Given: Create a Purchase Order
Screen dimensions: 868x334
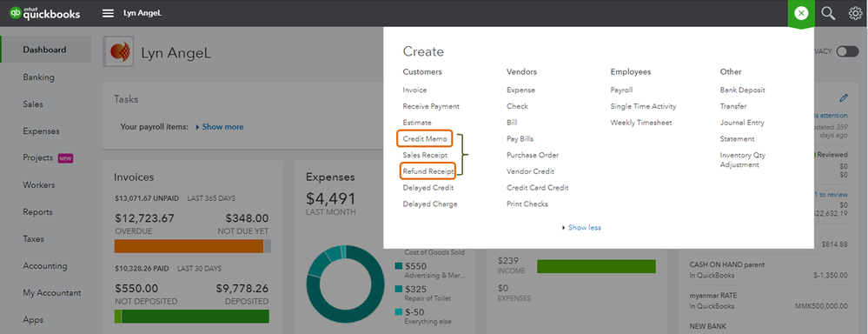Looking at the screenshot, I should (x=533, y=155).
